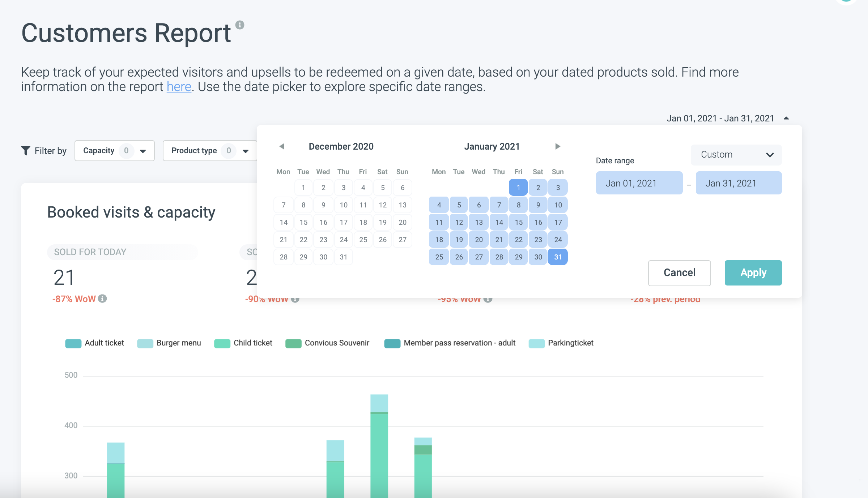
Task: Click info icon next to -87% WoW
Action: pos(102,299)
